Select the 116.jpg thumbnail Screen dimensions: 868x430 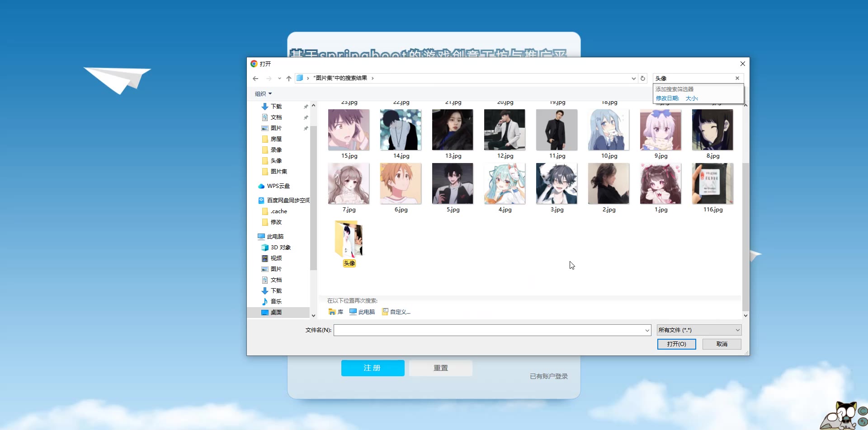click(712, 183)
